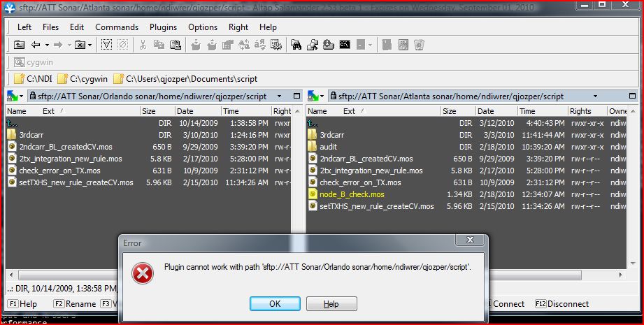
Task: Click the red error icon in dialog
Action: [143, 273]
